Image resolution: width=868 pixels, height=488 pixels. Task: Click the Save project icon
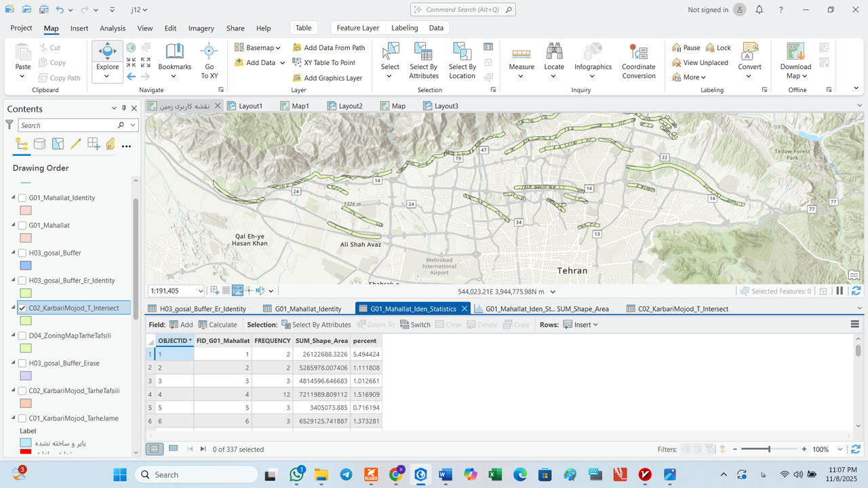(43, 10)
